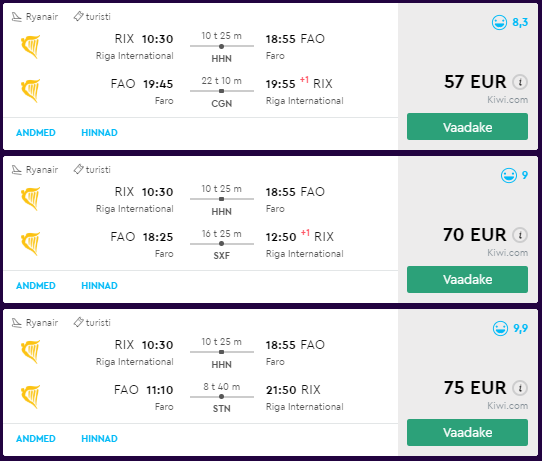Image resolution: width=542 pixels, height=461 pixels.
Task: Click info icon next to 70 EUR
Action: pyautogui.click(x=520, y=235)
